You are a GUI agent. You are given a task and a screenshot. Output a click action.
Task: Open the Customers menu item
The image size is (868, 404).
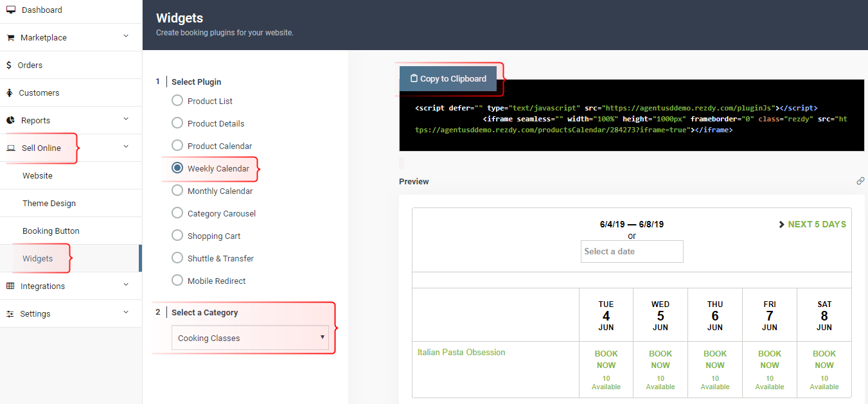pyautogui.click(x=71, y=92)
